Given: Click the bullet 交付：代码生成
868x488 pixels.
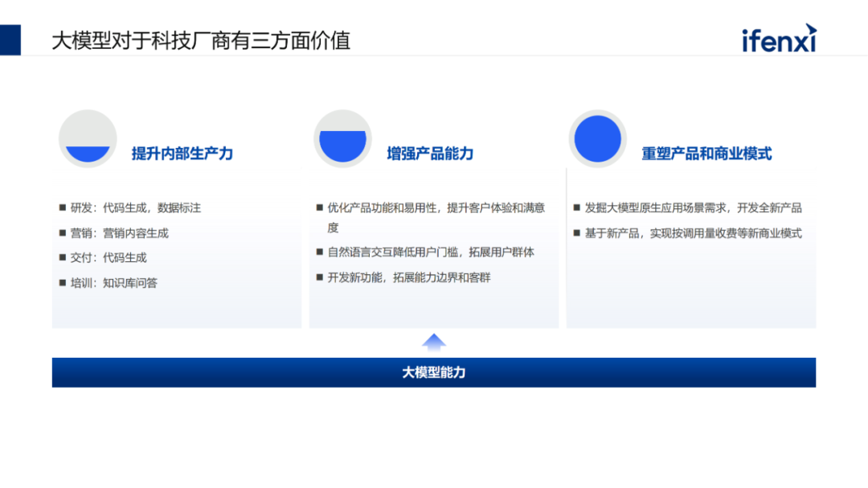Looking at the screenshot, I should pos(104,257).
